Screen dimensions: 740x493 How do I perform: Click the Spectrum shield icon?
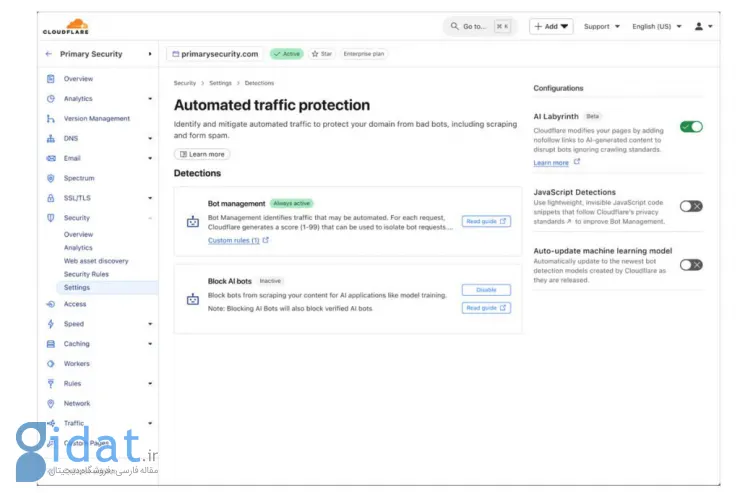click(x=50, y=178)
